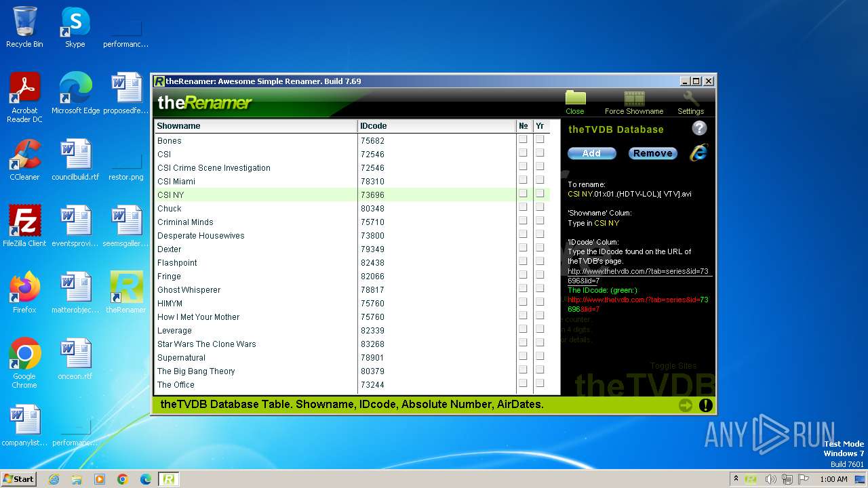Screen dimensions: 868x488
Task: Toggle № checkbox for Dexter row
Action: 523,247
